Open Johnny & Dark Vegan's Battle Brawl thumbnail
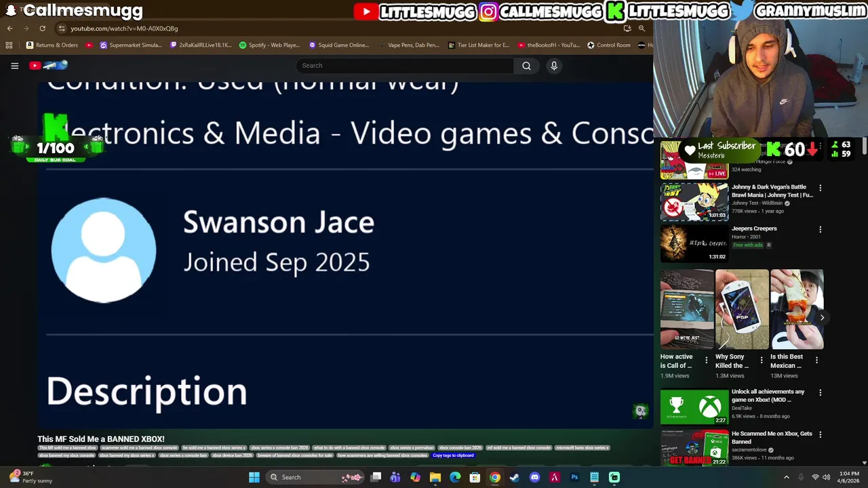This screenshot has height=488, width=868. pyautogui.click(x=694, y=201)
